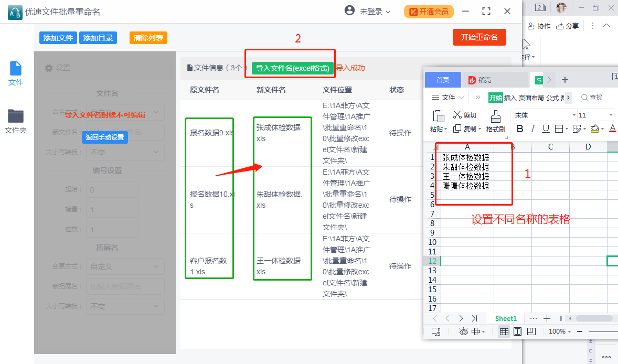618x364 pixels.
Task: Toggle italic text formatting
Action: (x=533, y=129)
